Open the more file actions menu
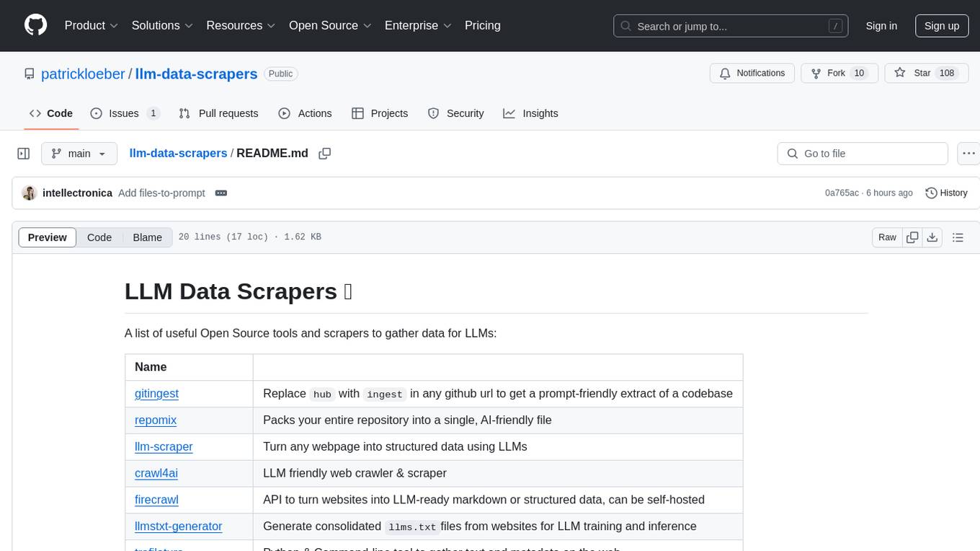Image resolution: width=980 pixels, height=551 pixels. tap(968, 154)
